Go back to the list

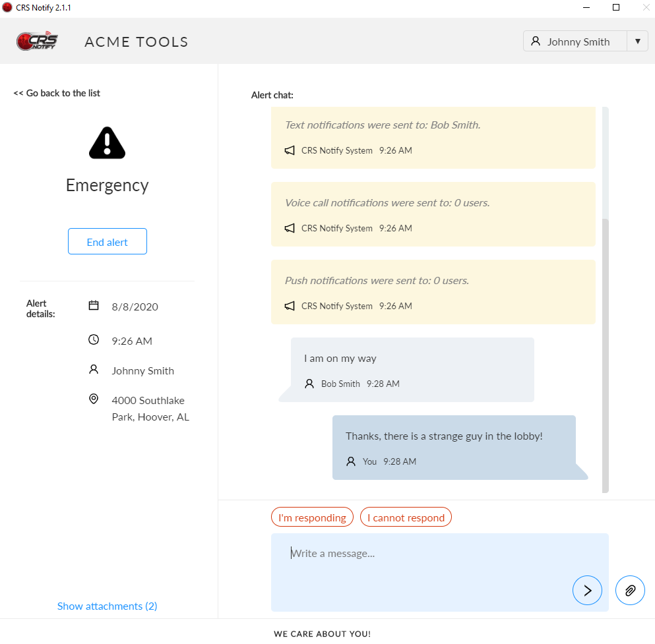coord(57,93)
